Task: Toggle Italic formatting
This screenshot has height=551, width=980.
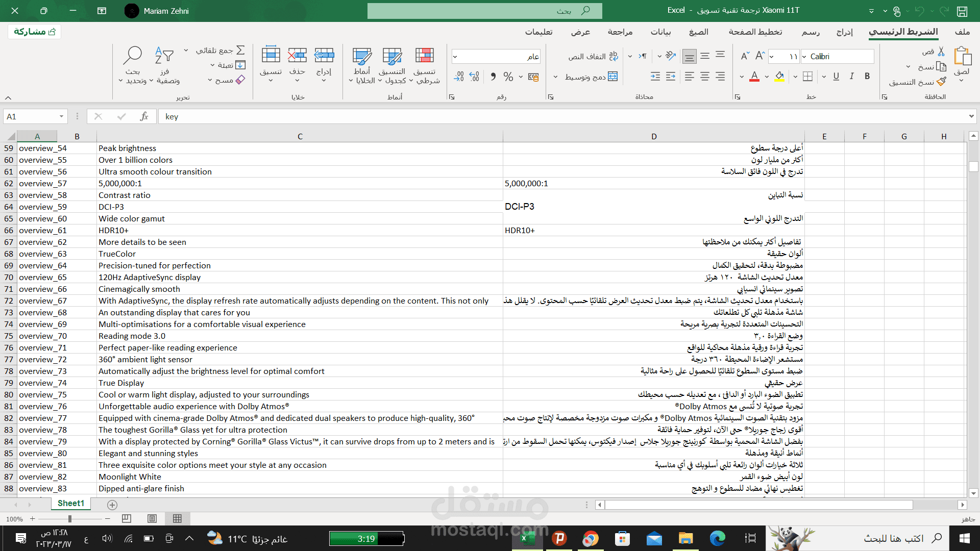Action: 851,77
